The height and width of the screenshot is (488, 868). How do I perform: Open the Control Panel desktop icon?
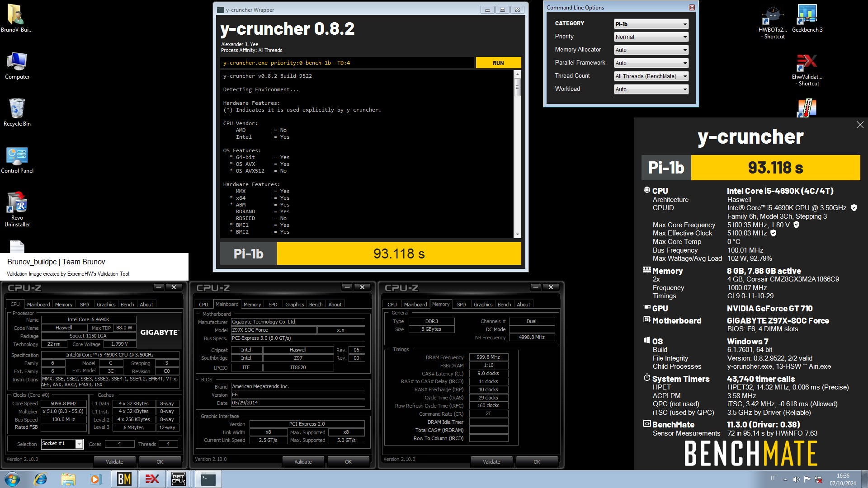(17, 160)
